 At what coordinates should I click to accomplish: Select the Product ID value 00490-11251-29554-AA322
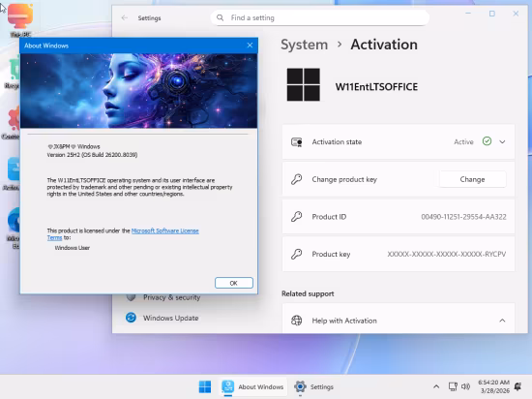(463, 217)
